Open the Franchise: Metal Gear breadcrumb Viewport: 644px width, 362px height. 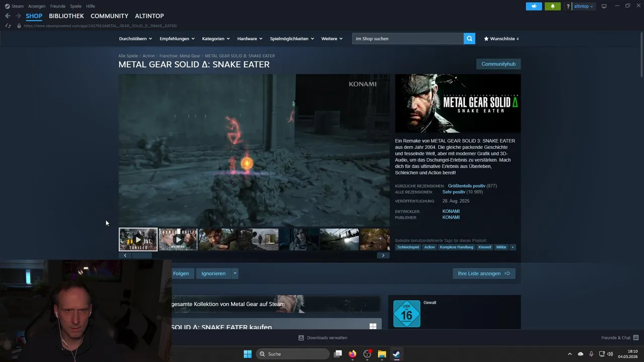click(180, 56)
